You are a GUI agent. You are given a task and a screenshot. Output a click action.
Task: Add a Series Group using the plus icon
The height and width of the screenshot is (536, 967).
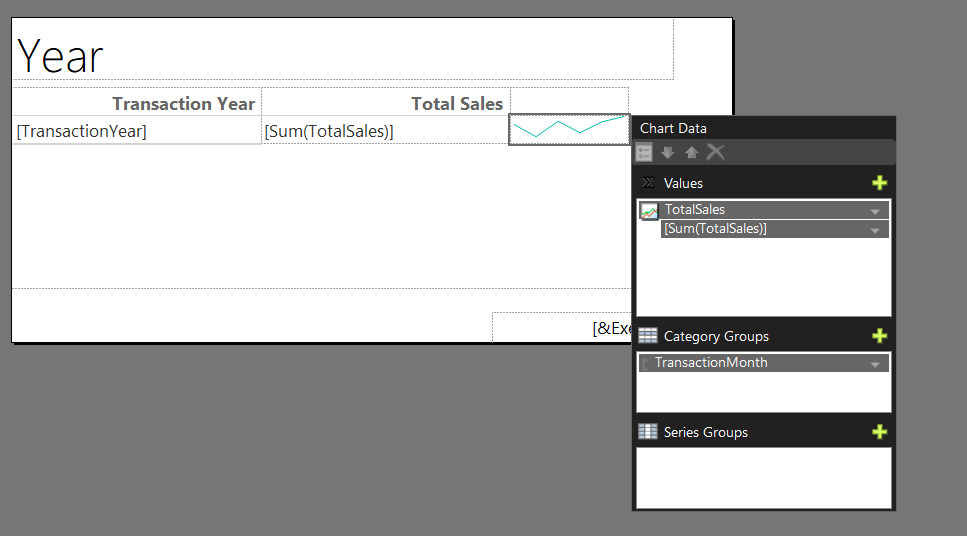879,432
